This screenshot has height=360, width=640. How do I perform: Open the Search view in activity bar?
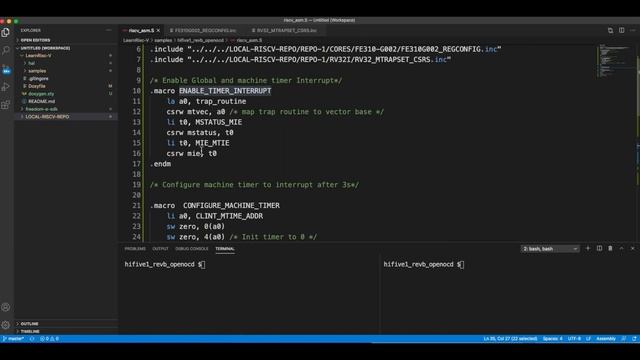pyautogui.click(x=6, y=51)
